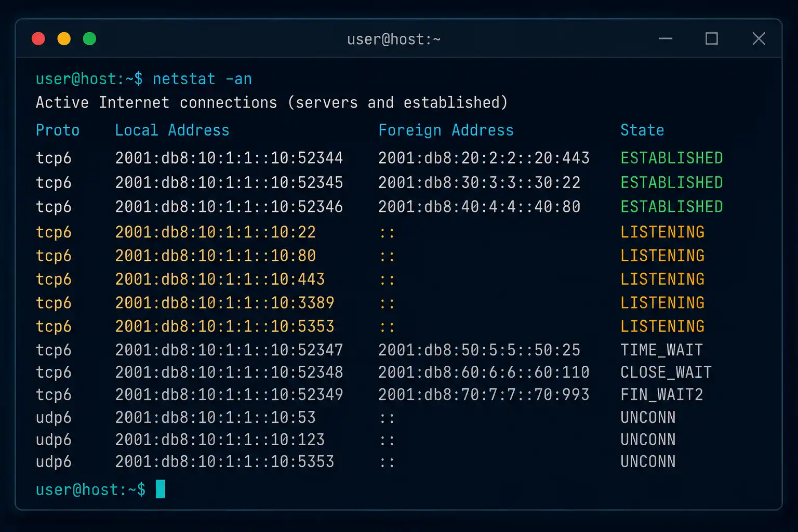
Task: Click ESTABLISHED state of port 52345 row
Action: pyautogui.click(x=672, y=183)
